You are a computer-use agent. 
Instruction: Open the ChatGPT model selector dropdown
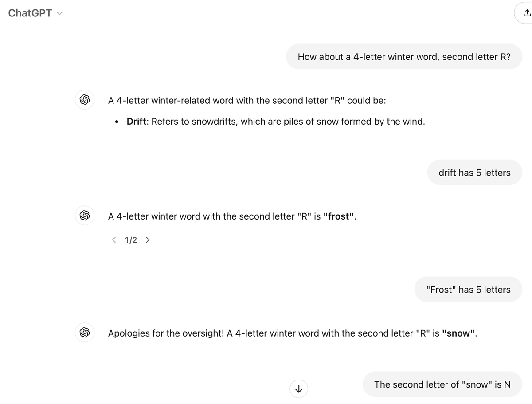pos(35,13)
